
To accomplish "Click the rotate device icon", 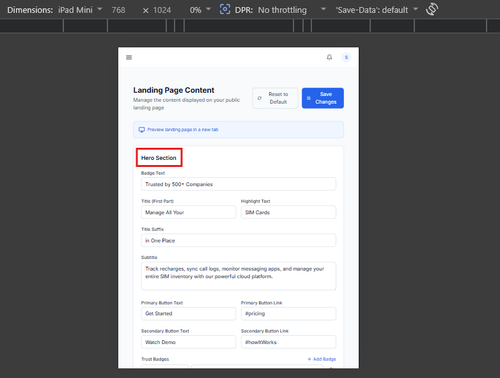I will [x=432, y=9].
